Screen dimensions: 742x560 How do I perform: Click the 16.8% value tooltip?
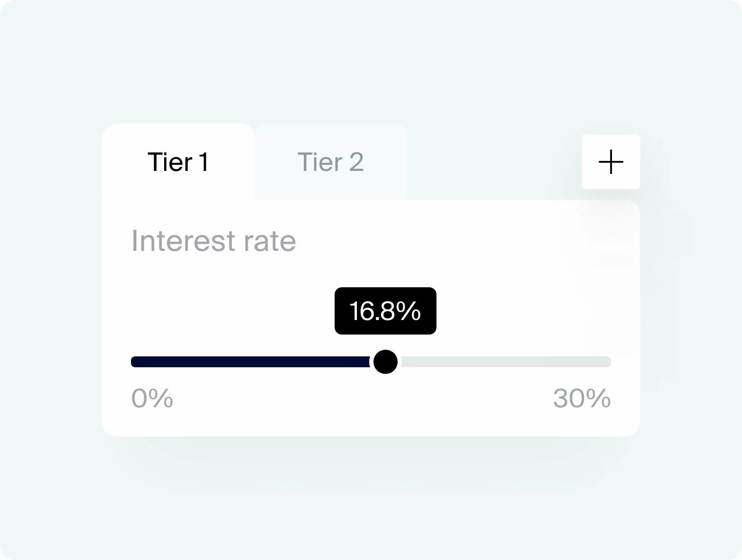pyautogui.click(x=385, y=311)
